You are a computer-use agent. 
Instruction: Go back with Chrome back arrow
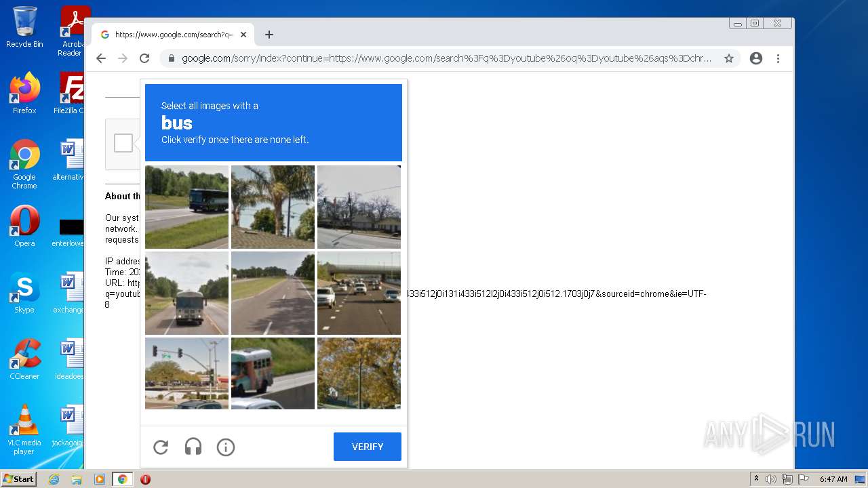point(101,58)
